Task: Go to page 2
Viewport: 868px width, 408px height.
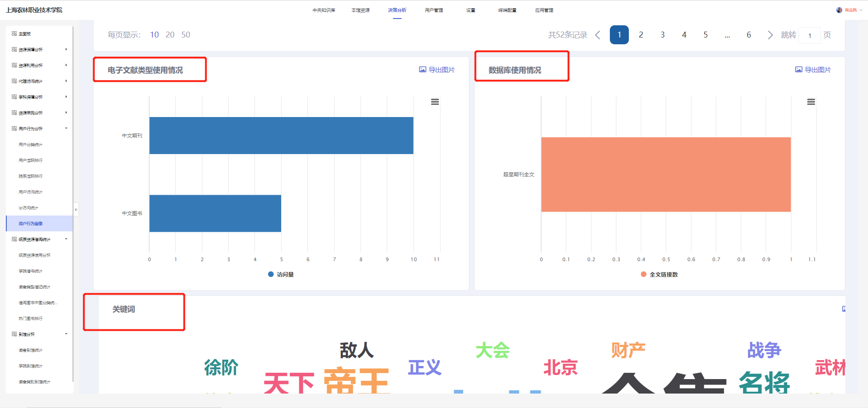Action: 641,35
